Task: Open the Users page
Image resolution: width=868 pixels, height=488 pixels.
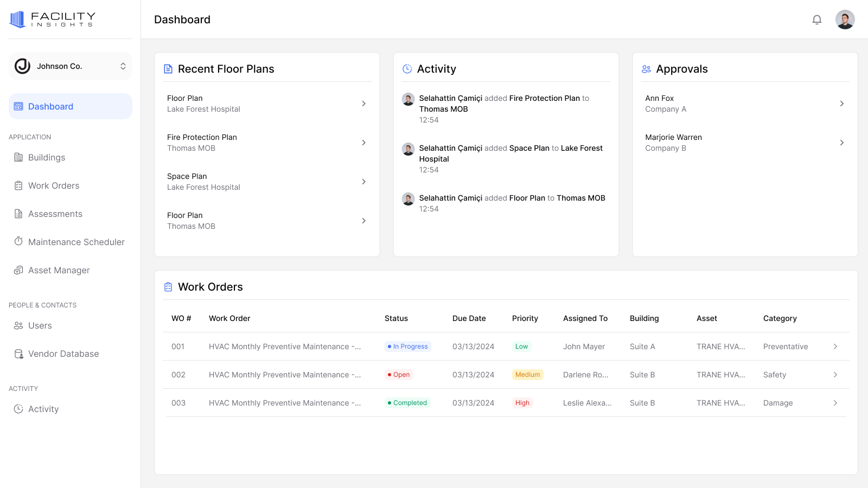Action: click(x=40, y=325)
